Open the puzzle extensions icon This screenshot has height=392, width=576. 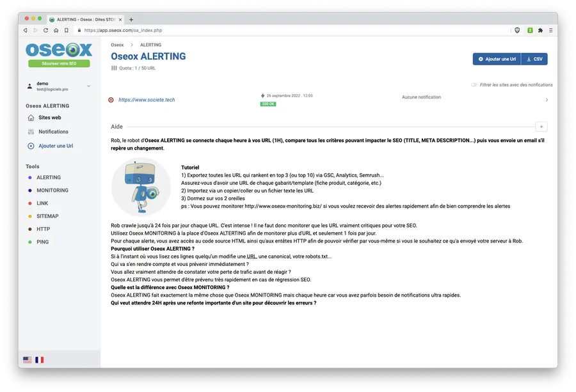click(540, 31)
